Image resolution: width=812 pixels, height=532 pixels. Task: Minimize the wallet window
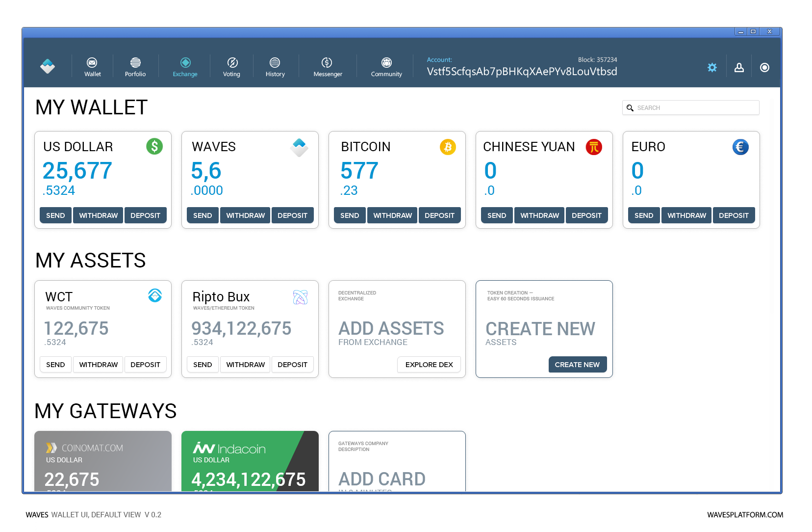(x=741, y=31)
